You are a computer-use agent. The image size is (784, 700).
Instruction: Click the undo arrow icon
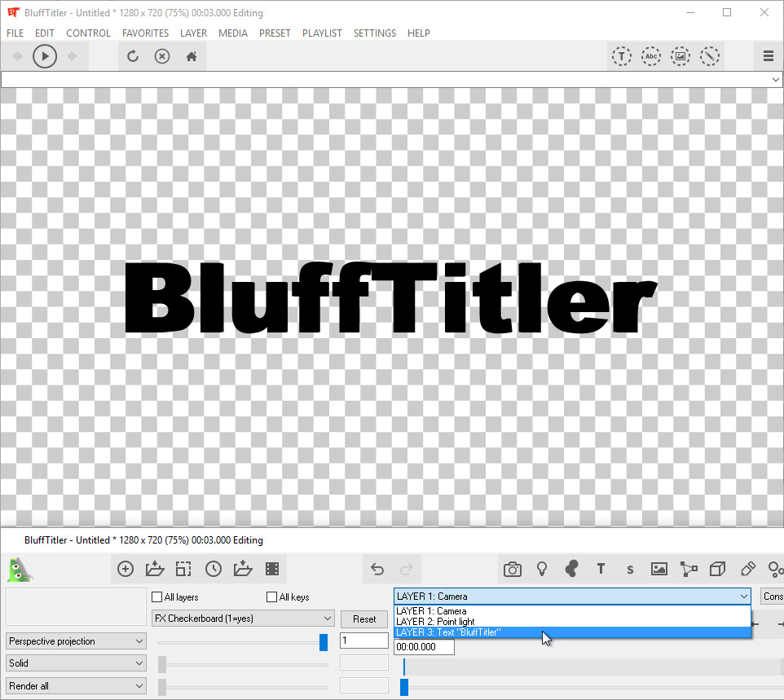tap(377, 569)
